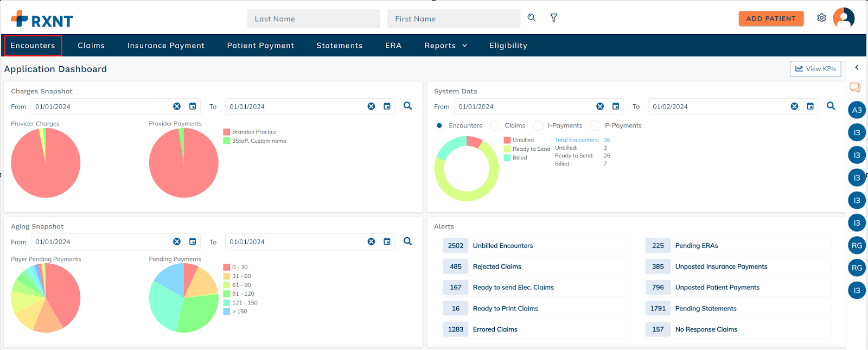Screen dimensions: 868x350
Task: Click the Brandon Practice legend color swatch
Action: 227,132
